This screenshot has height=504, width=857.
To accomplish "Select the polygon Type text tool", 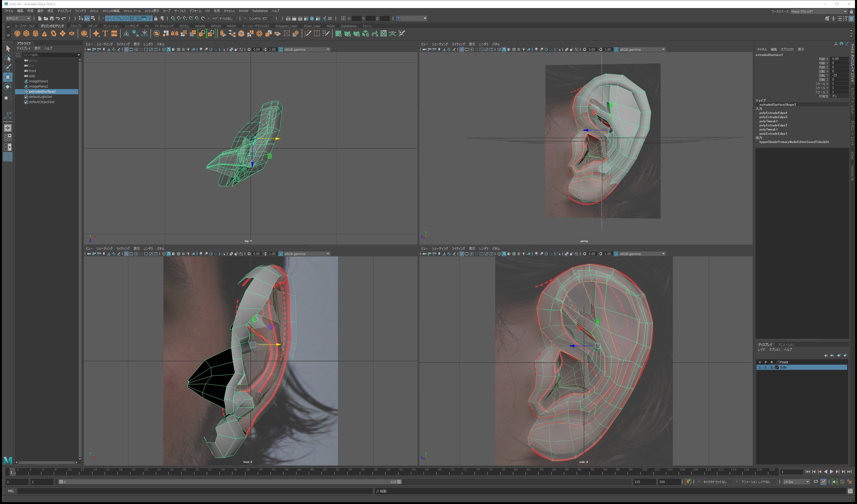I will point(105,33).
